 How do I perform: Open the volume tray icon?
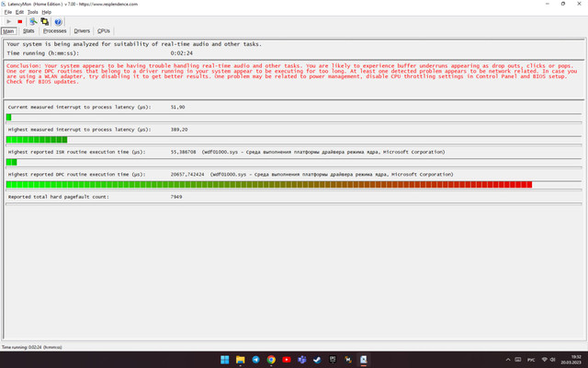tap(553, 360)
